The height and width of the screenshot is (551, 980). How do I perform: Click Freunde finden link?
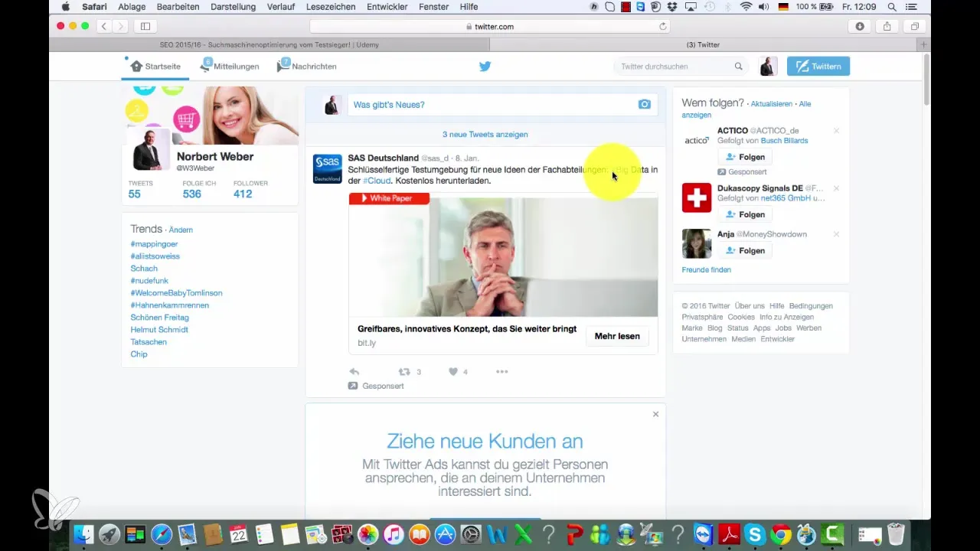click(x=706, y=270)
